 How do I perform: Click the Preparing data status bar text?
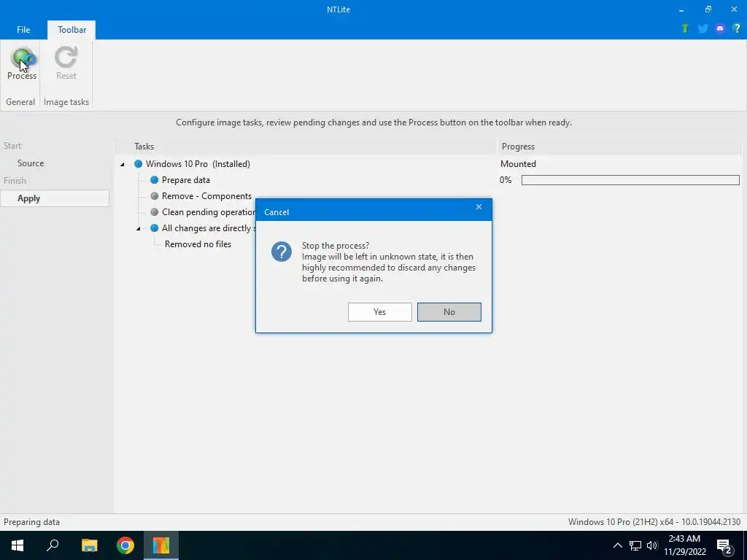tap(31, 522)
